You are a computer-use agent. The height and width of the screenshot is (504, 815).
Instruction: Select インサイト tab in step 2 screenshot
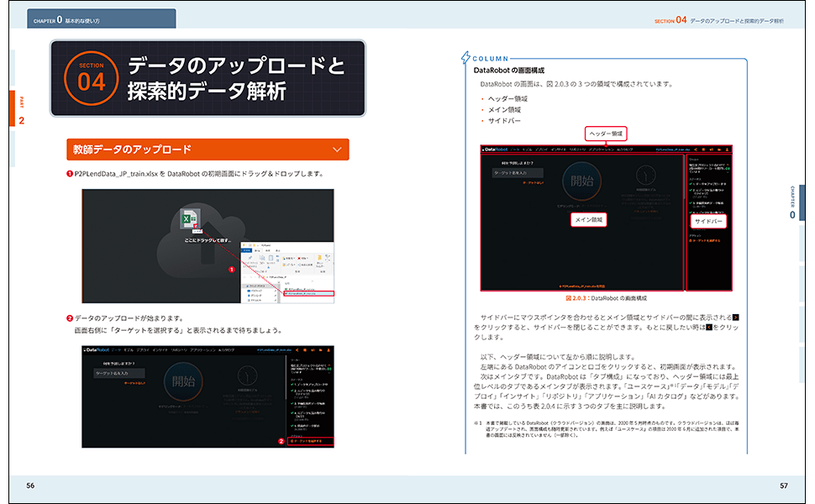(160, 350)
